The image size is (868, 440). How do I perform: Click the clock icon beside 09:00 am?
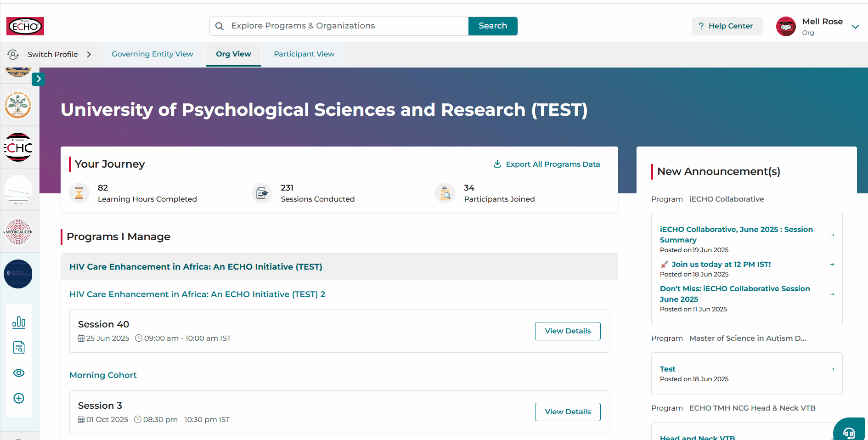(139, 338)
